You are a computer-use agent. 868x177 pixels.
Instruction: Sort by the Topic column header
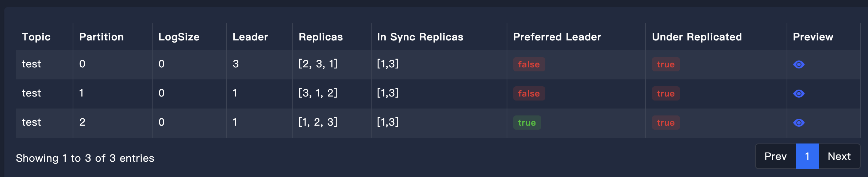coord(36,37)
